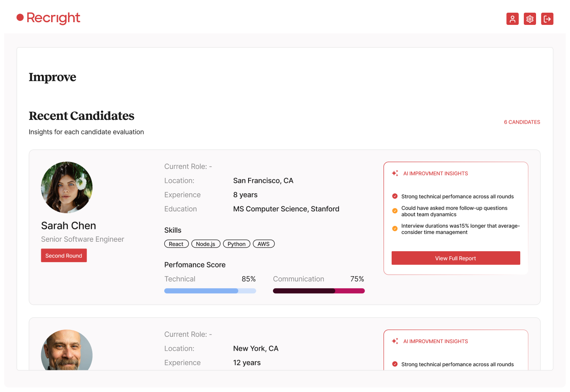Open the bearded candidate's profile photo
The image size is (570, 392).
tap(67, 351)
